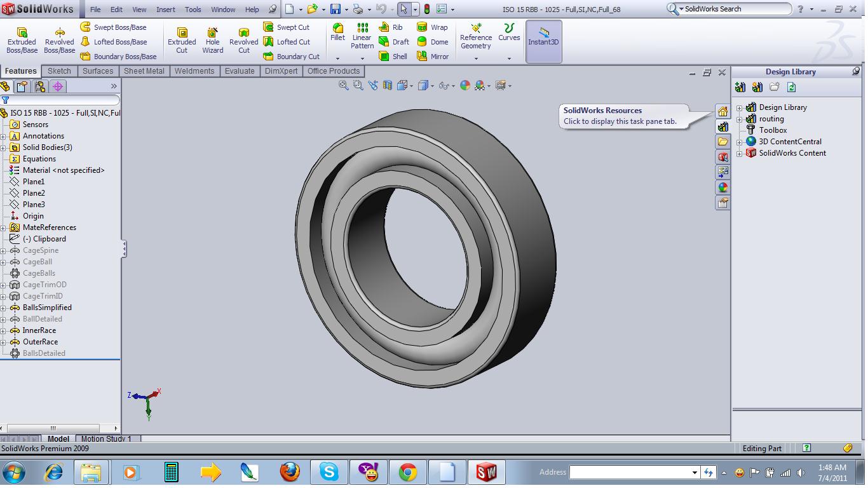
Task: Start the Linear Pattern tool
Action: point(362,36)
